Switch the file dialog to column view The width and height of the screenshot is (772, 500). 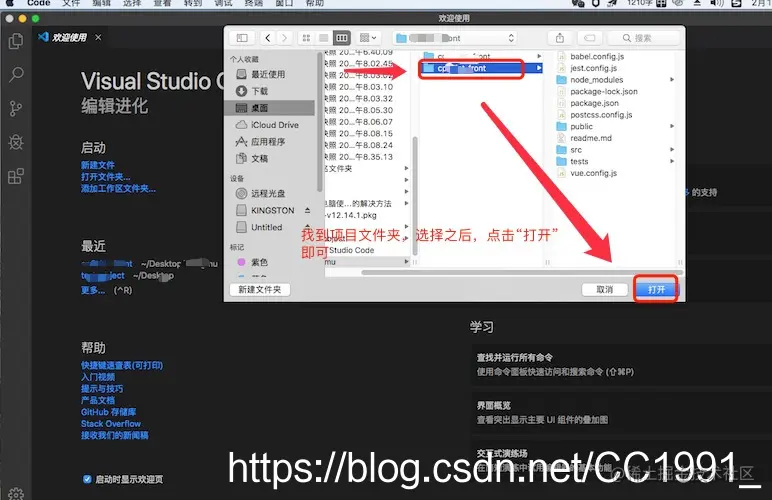(x=342, y=38)
